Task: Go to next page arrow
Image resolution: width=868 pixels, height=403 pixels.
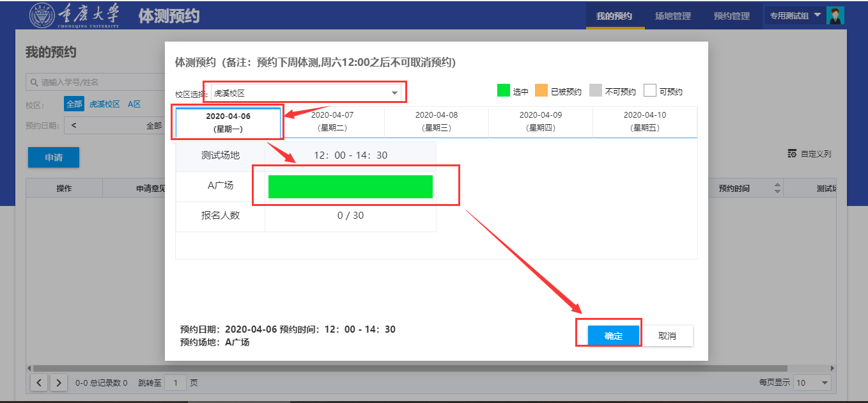Action: [x=58, y=383]
